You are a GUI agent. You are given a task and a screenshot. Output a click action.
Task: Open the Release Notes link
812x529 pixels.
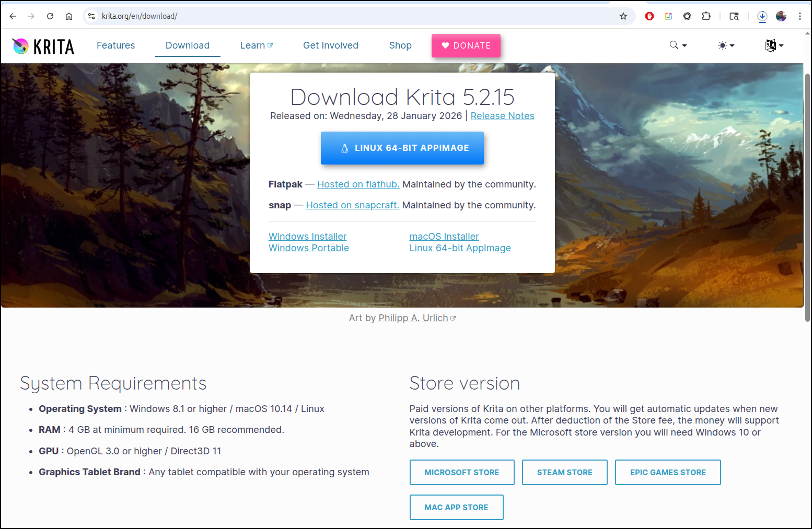502,116
